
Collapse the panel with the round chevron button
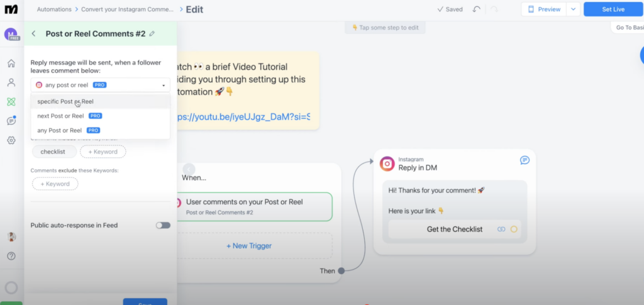click(189, 169)
